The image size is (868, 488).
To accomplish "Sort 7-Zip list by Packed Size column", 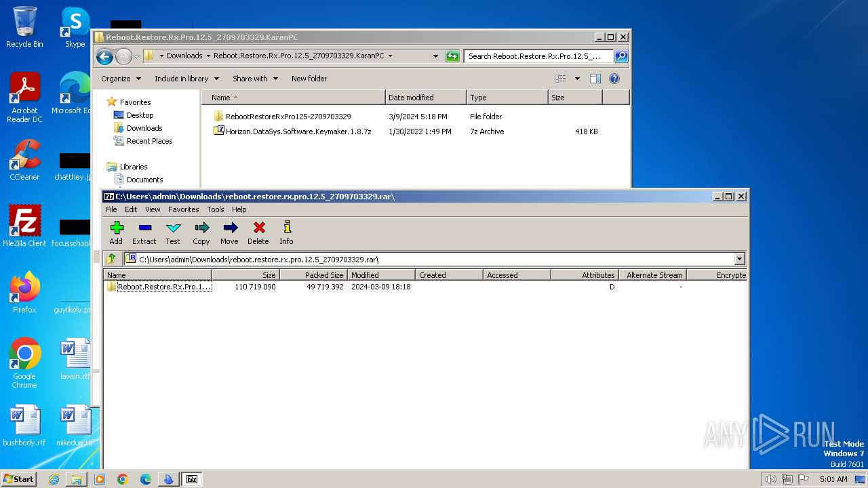I will click(314, 275).
